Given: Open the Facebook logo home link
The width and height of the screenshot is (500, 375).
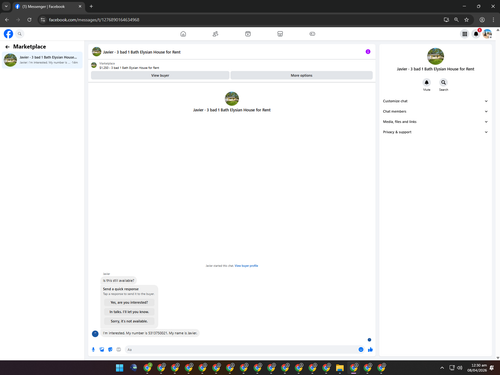Looking at the screenshot, I should coord(8,34).
